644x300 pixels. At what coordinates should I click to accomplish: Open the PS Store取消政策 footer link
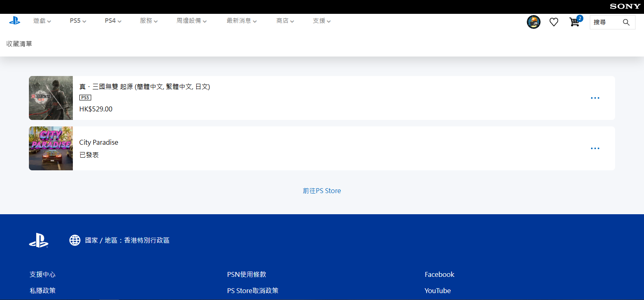[253, 291]
